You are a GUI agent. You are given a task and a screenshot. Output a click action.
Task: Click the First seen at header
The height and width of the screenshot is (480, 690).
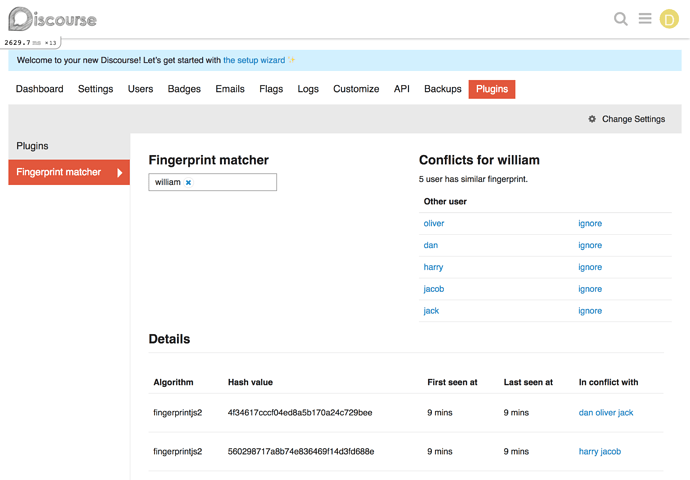click(452, 382)
